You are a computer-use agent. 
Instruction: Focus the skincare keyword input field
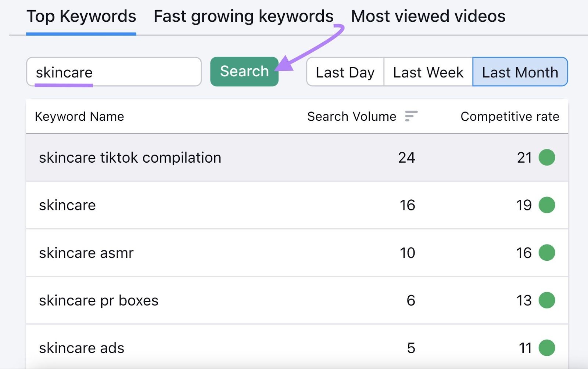pos(114,72)
